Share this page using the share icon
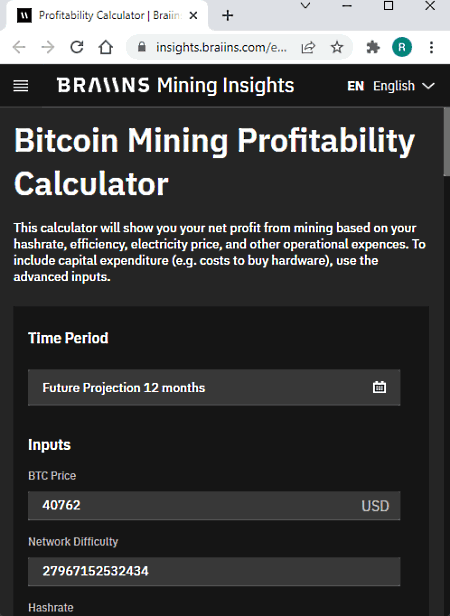Image resolution: width=450 pixels, height=616 pixels. 308,48
